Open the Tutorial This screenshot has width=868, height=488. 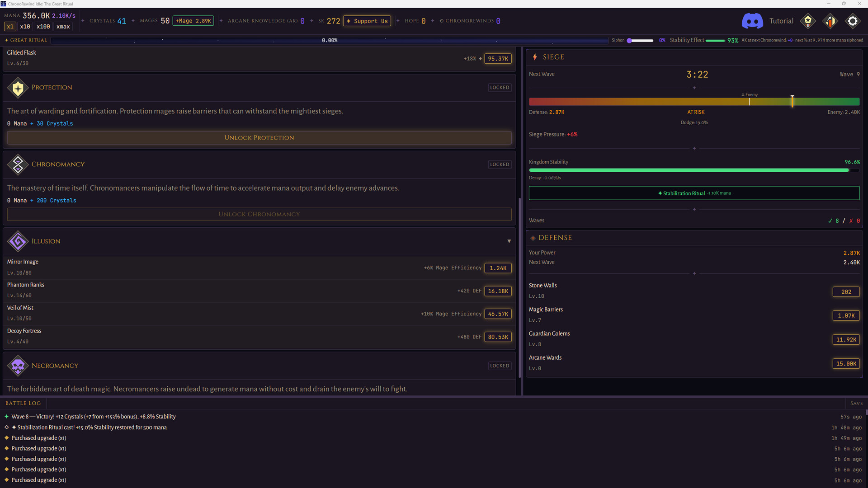click(781, 21)
